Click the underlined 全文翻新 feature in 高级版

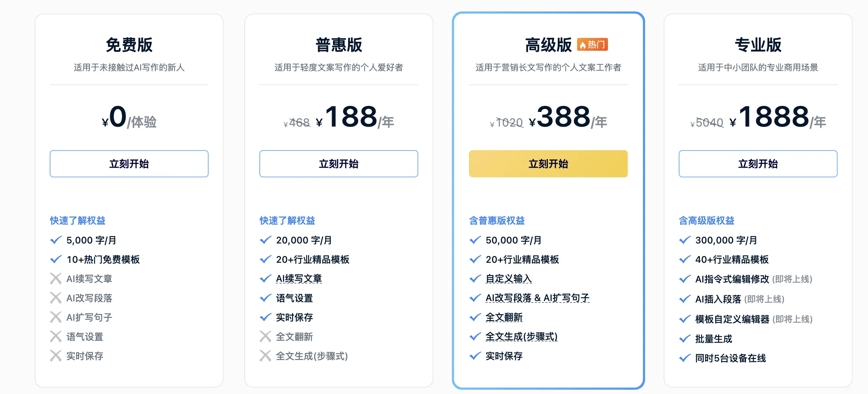pyautogui.click(x=504, y=317)
